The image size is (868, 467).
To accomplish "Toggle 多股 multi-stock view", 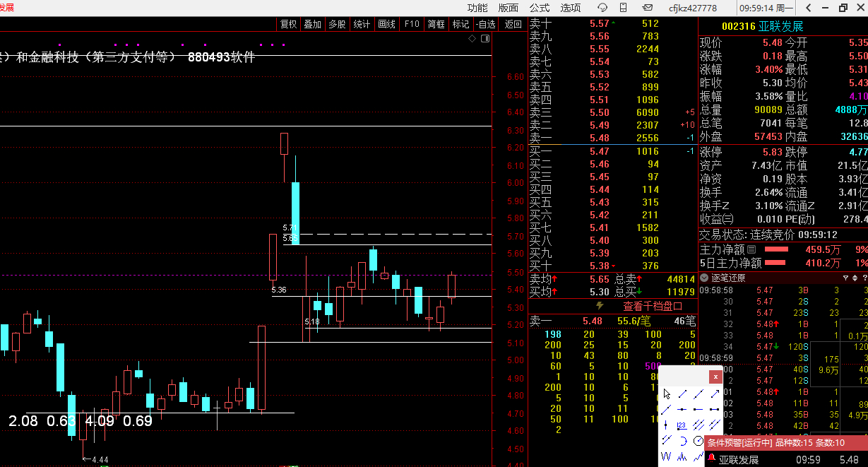I will (337, 24).
